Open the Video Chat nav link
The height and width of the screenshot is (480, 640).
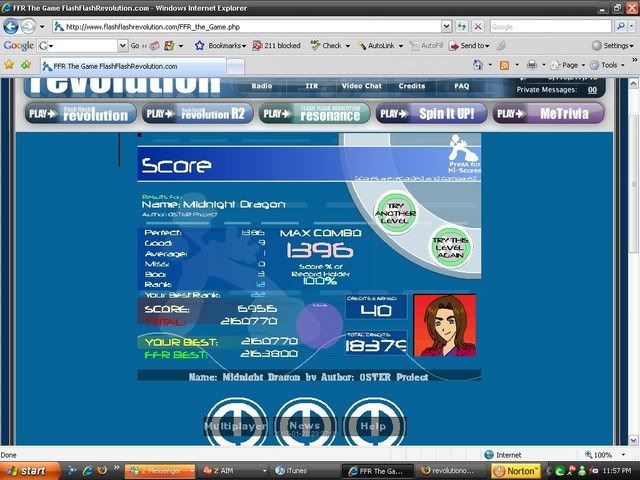361,86
